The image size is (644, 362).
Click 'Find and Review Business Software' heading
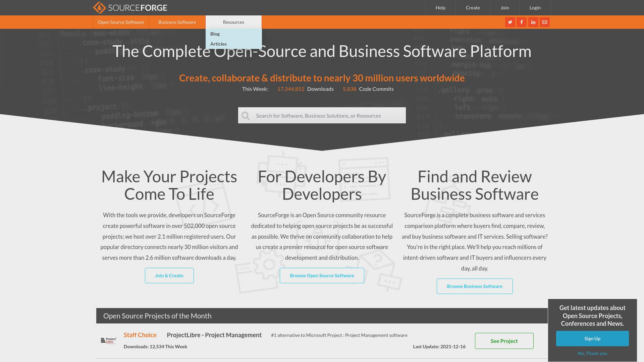click(474, 185)
